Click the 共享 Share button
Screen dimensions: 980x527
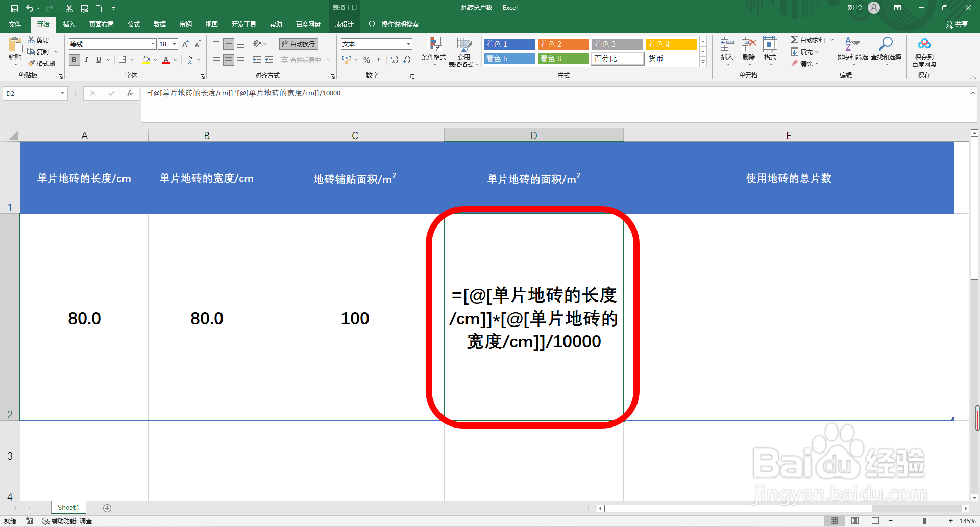(957, 24)
